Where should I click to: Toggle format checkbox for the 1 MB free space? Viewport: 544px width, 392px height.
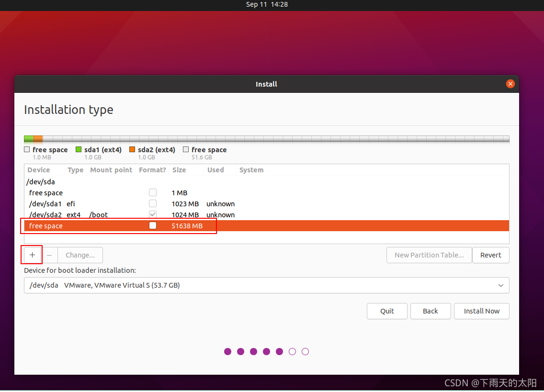153,192
